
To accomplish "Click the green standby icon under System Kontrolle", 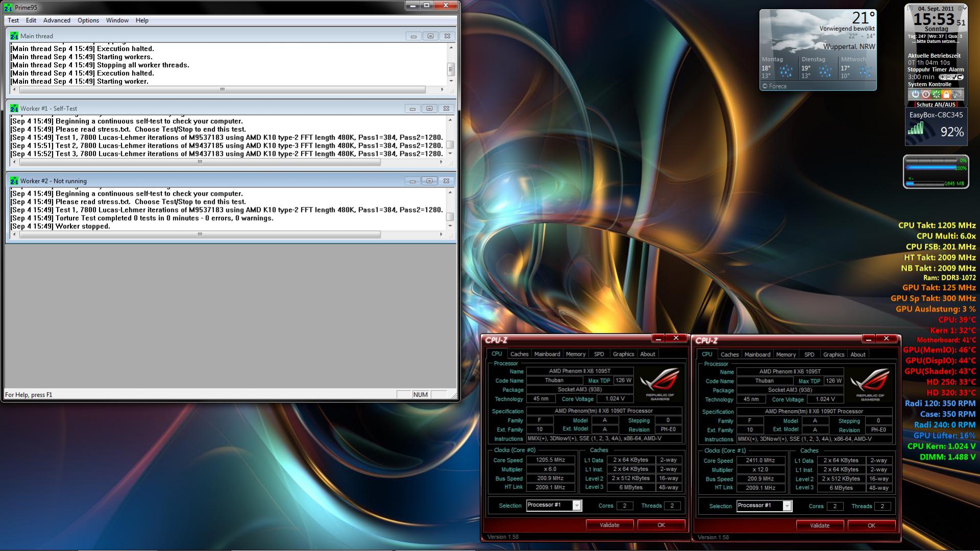I will click(936, 94).
